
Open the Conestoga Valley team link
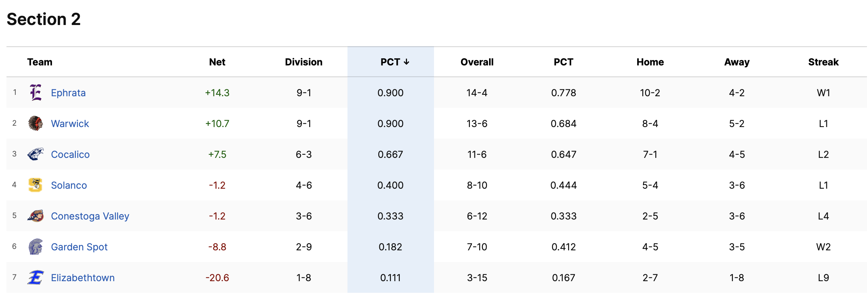point(90,216)
